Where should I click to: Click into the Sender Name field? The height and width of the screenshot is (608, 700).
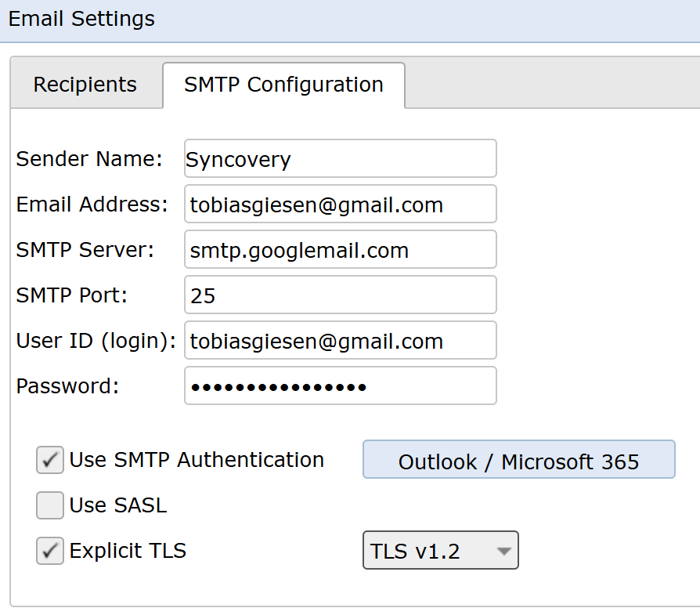(340, 158)
